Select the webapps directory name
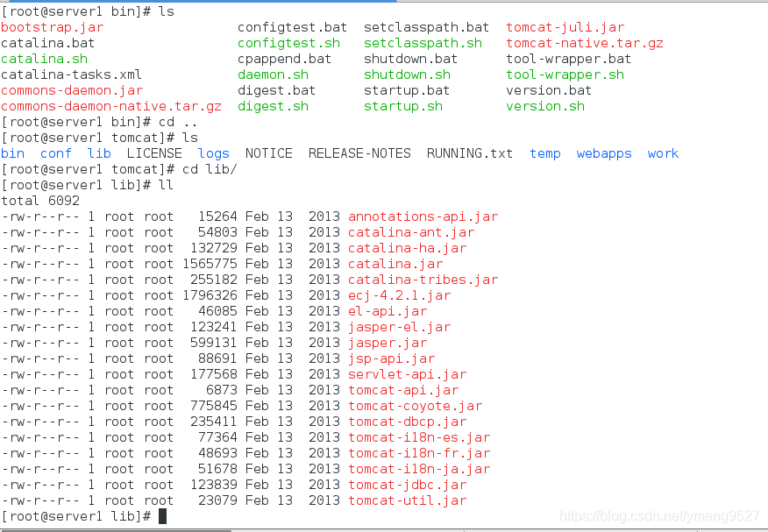 tap(604, 153)
